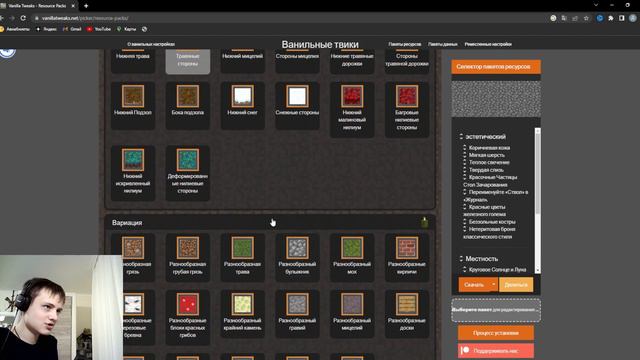640x360 pixels.
Task: Click the browser address bar
Action: pyautogui.click(x=286, y=18)
